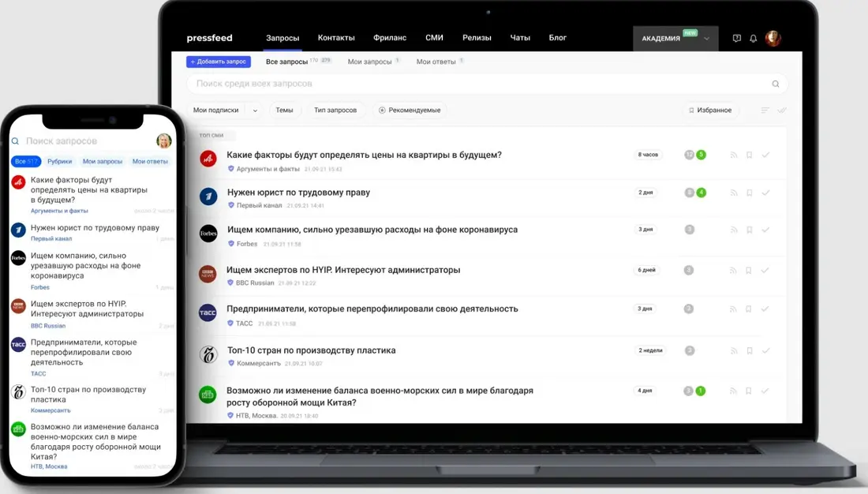This screenshot has width=868, height=494.
Task: Click the Добавить запрос button
Action: [x=218, y=62]
